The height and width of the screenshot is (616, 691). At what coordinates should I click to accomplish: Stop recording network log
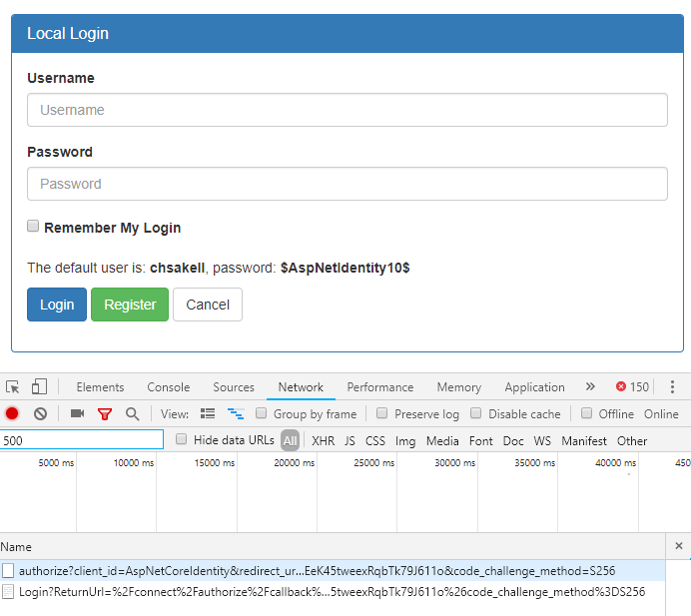tap(13, 413)
